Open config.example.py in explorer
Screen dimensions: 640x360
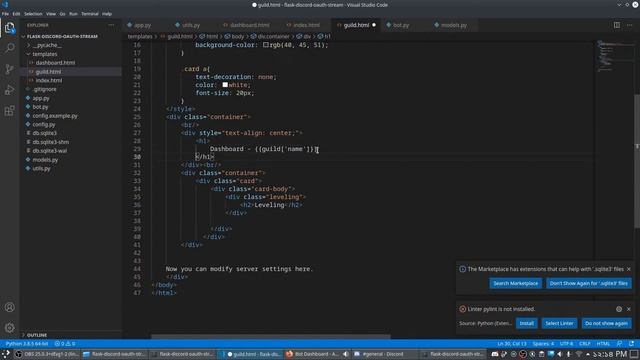pyautogui.click(x=55, y=116)
